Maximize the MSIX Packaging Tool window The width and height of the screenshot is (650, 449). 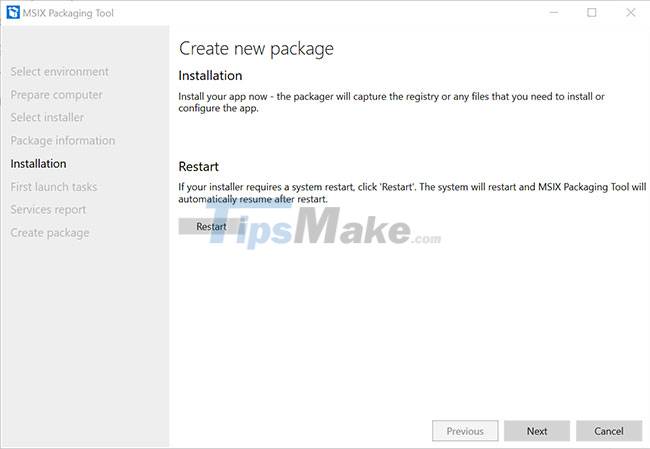[592, 12]
